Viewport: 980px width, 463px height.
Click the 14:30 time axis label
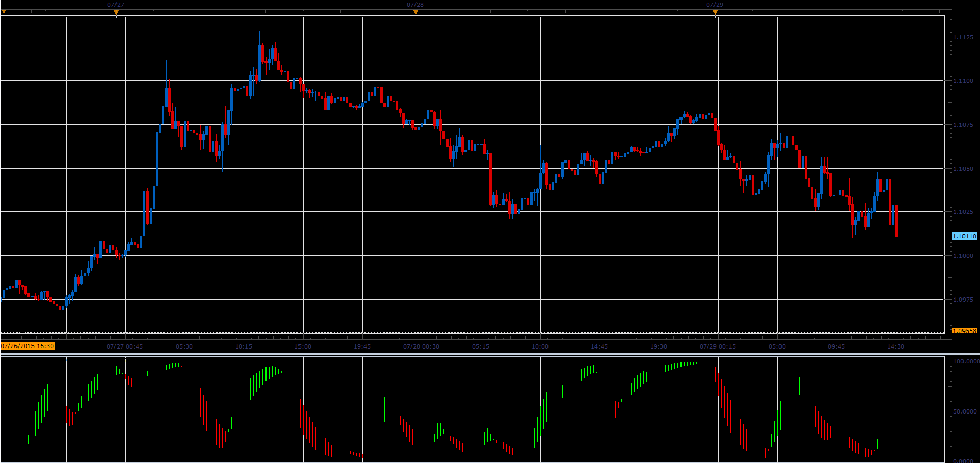pyautogui.click(x=895, y=346)
